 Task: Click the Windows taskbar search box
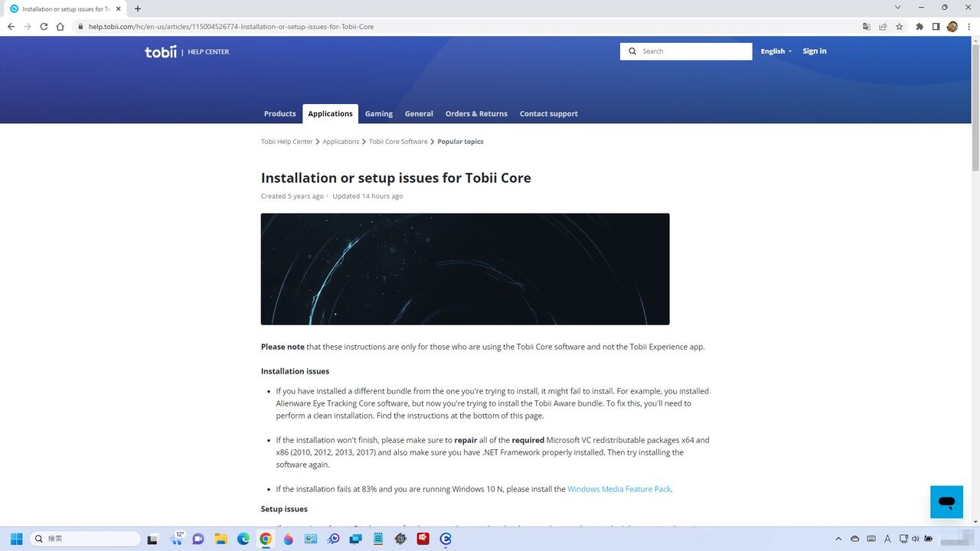[x=85, y=539]
